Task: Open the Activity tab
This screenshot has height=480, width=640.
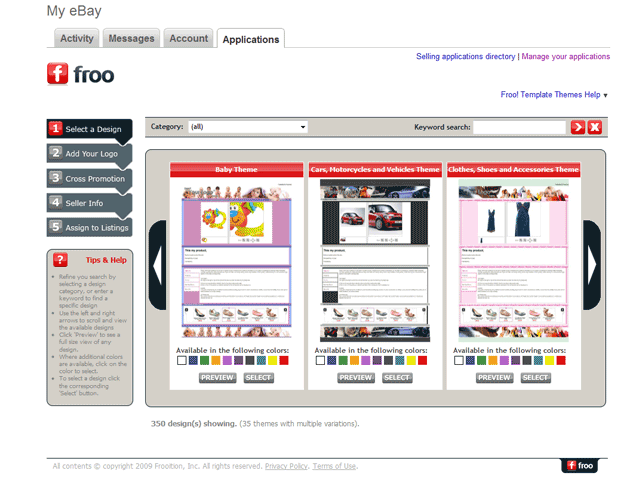Action: tap(77, 39)
